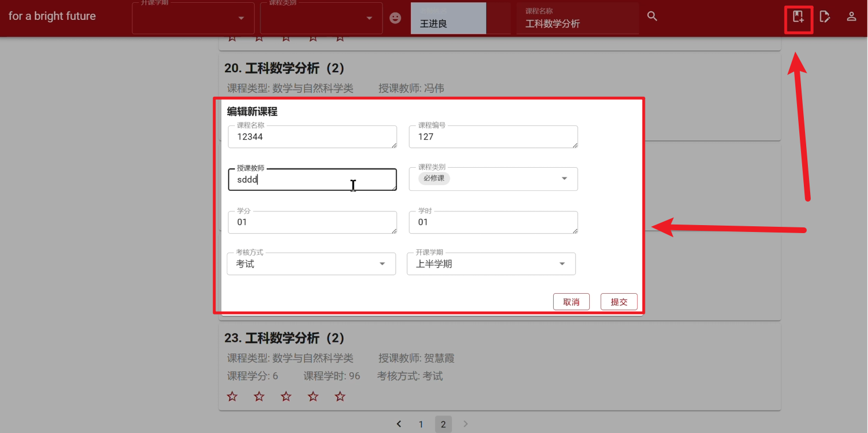Click the next page arrow in pagination

(465, 424)
